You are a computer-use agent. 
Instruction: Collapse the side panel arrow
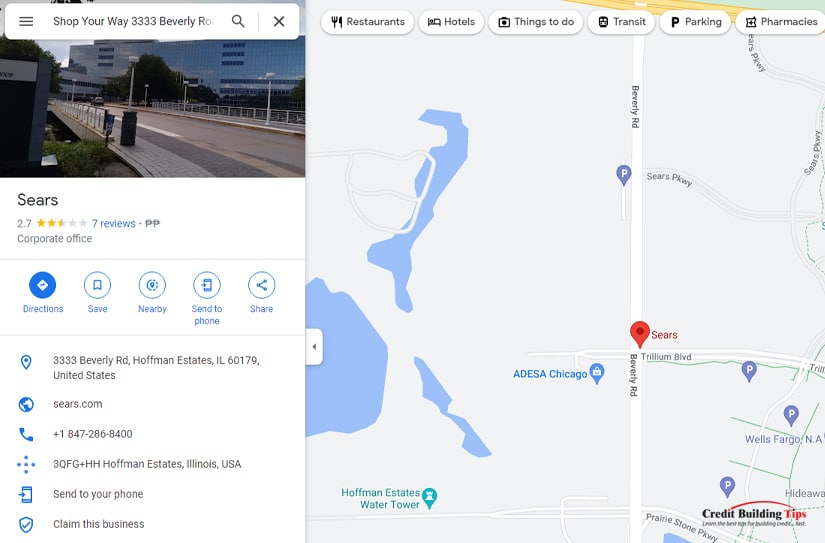click(314, 347)
